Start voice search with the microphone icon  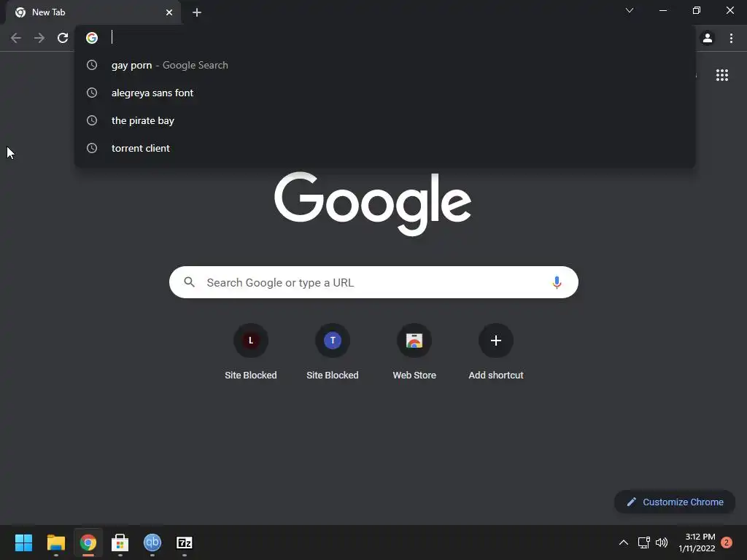(x=557, y=282)
